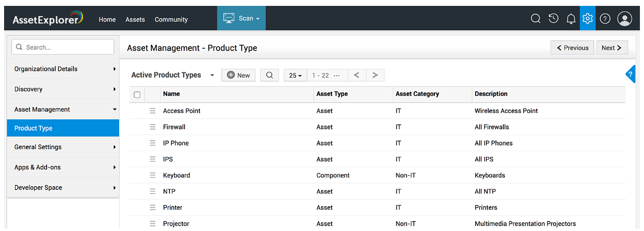The image size is (644, 231).
Task: Tick the select-all checkbox in table header
Action: (x=137, y=94)
